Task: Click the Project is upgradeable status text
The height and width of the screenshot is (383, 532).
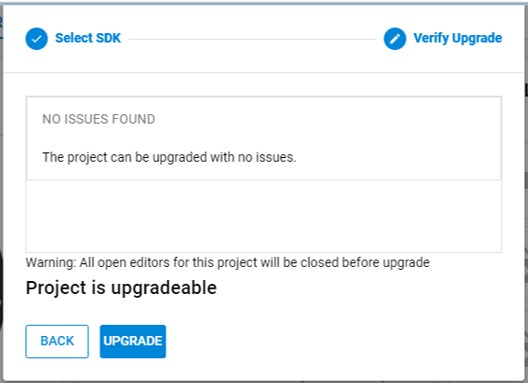Action: click(x=121, y=288)
